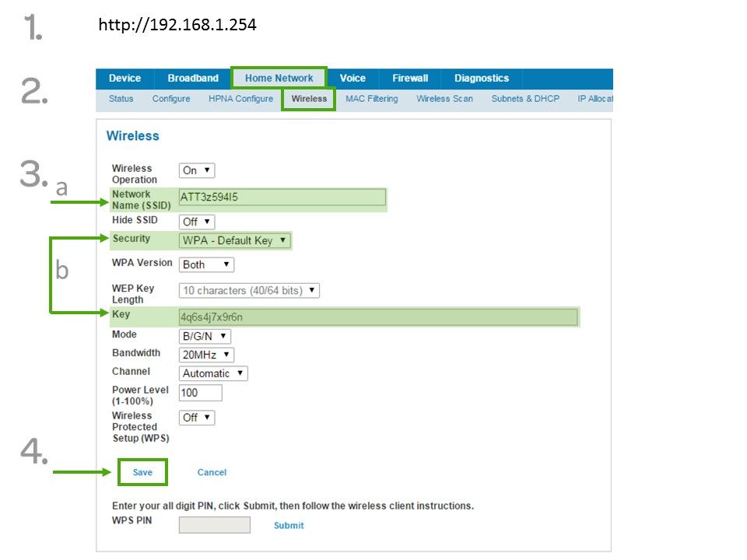This screenshot has width=747, height=560.
Task: Click the Network Name SSID field
Action: pos(282,198)
